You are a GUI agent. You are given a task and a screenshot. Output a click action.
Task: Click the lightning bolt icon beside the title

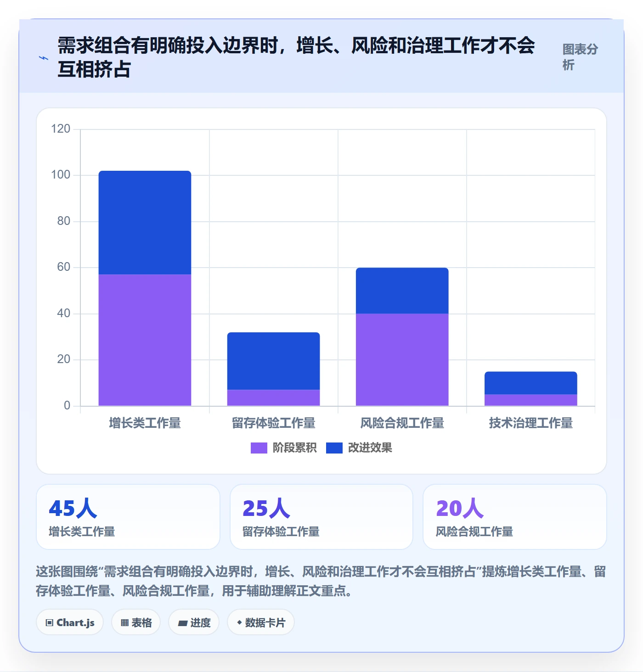pyautogui.click(x=44, y=58)
